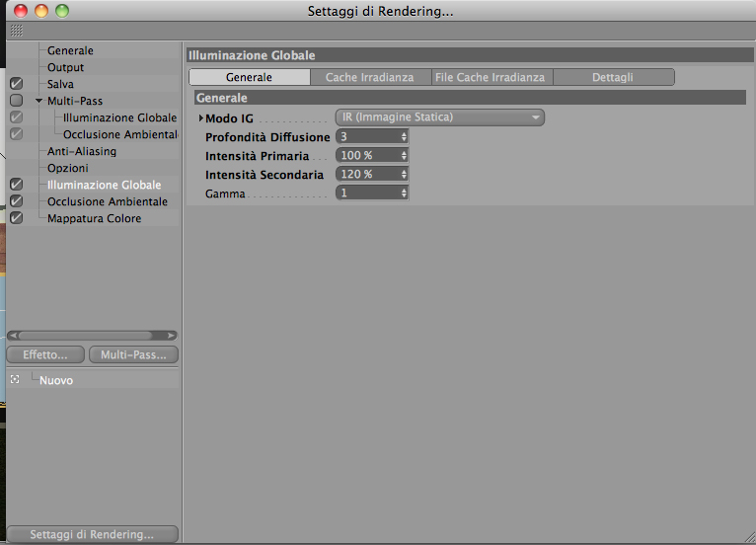This screenshot has width=756, height=545.
Task: Select the Occlusione Ambientale effect row
Action: 108,201
